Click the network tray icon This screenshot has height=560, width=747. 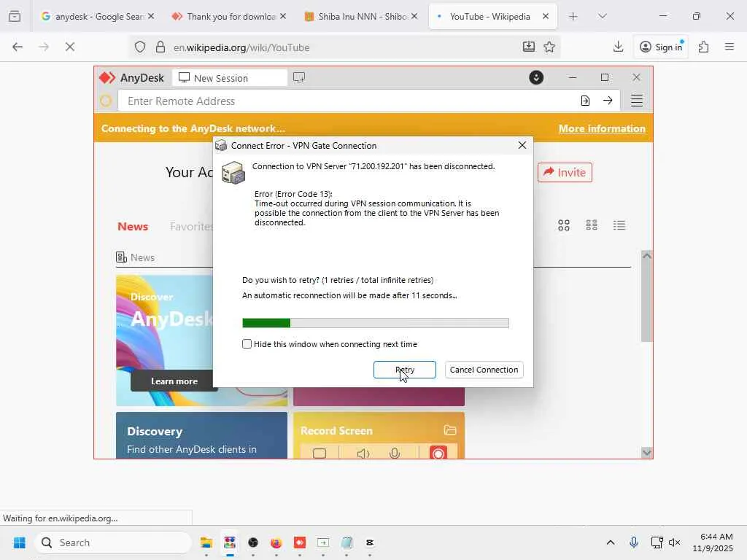pyautogui.click(x=657, y=542)
